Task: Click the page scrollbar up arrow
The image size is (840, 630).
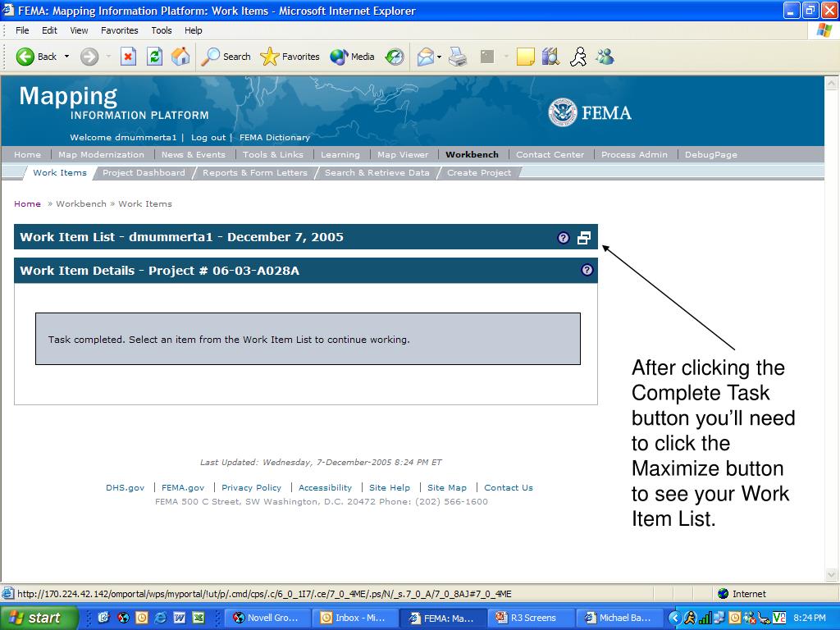Action: [832, 83]
